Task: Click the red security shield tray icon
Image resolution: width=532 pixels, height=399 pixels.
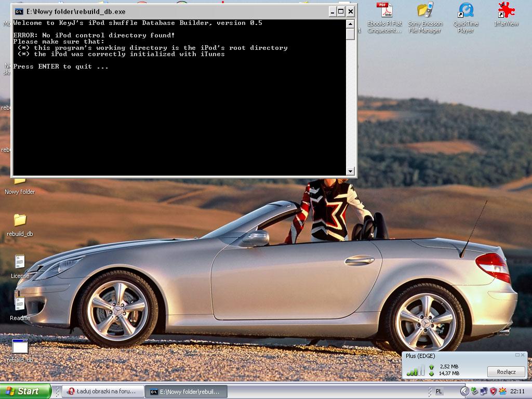Action: pyautogui.click(x=493, y=392)
